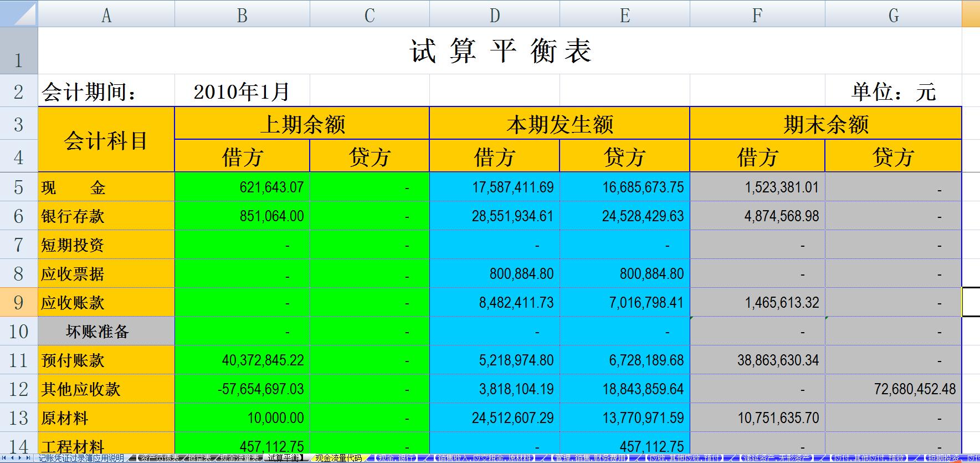Viewport: 980px width, 463px height.
Task: Select the 银行存款 account name cell
Action: (x=106, y=216)
